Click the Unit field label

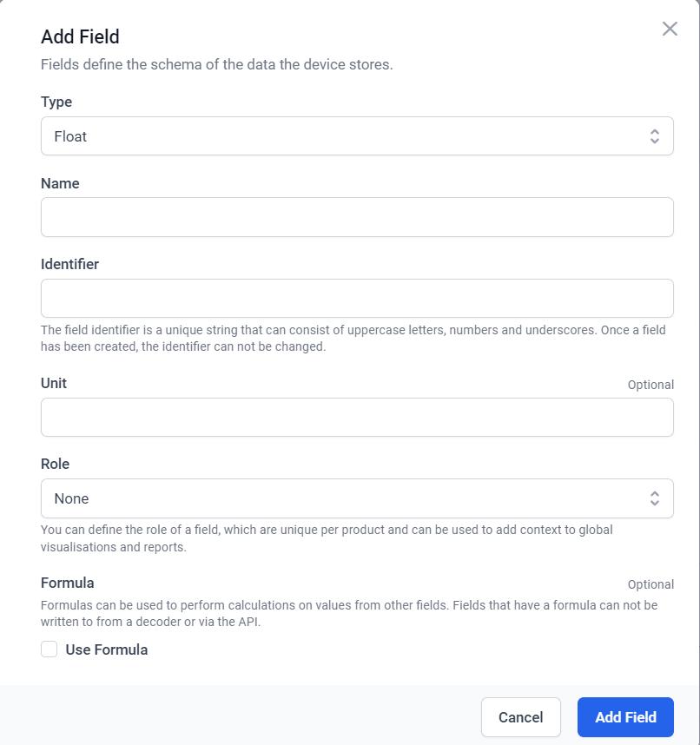point(54,383)
